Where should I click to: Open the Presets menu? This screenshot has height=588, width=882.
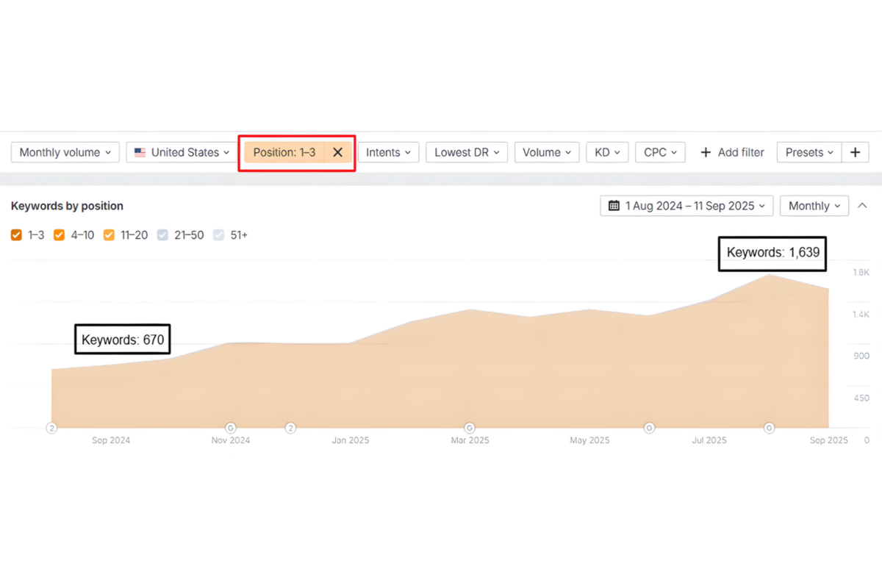808,152
